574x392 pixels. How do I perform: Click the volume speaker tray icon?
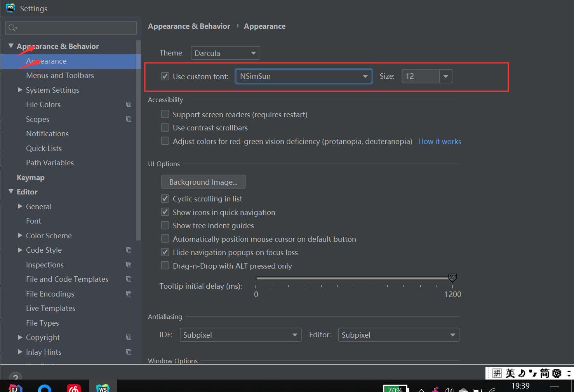(x=449, y=390)
